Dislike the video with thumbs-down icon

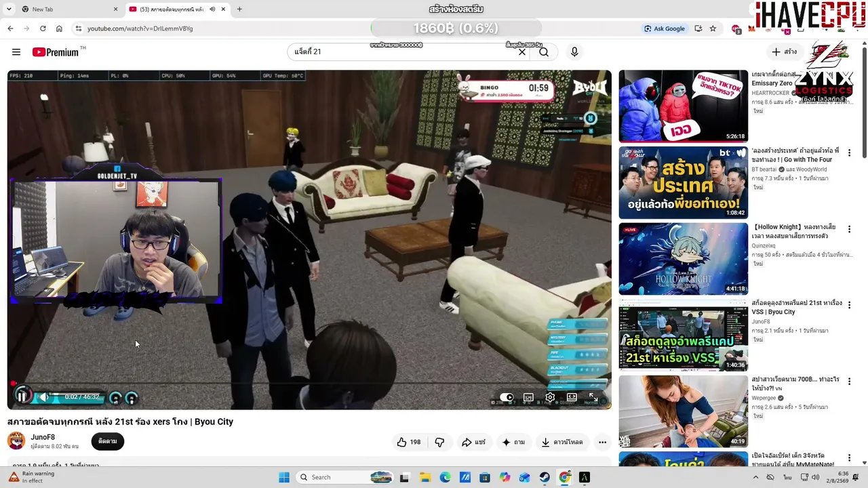pyautogui.click(x=439, y=442)
